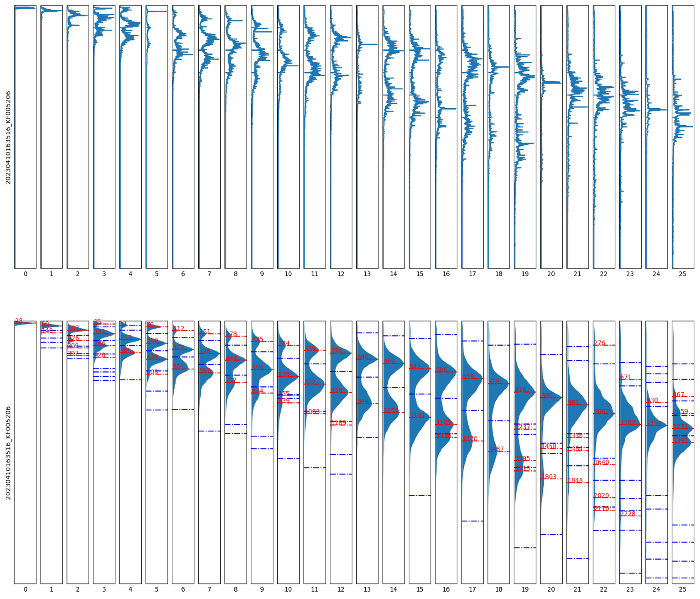This screenshot has width=700, height=599.
Task: Click red peak label 1062 in bottom panel 22
Action: click(601, 411)
